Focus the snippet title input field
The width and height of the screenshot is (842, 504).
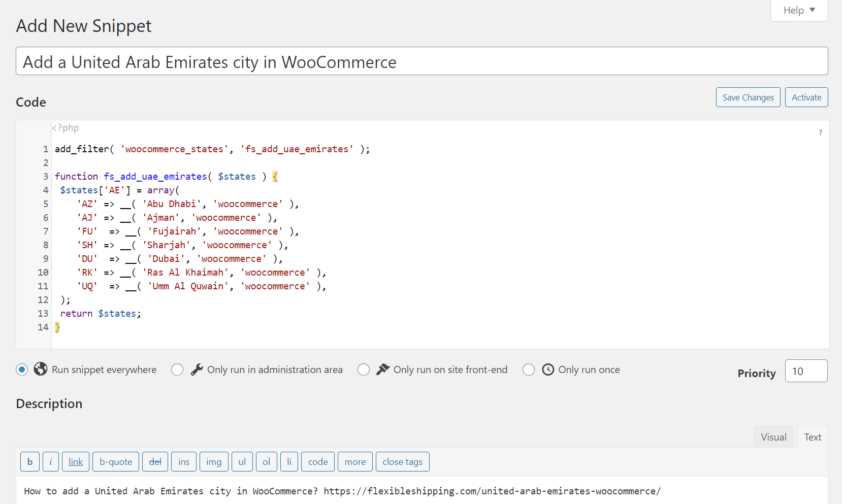tap(422, 61)
